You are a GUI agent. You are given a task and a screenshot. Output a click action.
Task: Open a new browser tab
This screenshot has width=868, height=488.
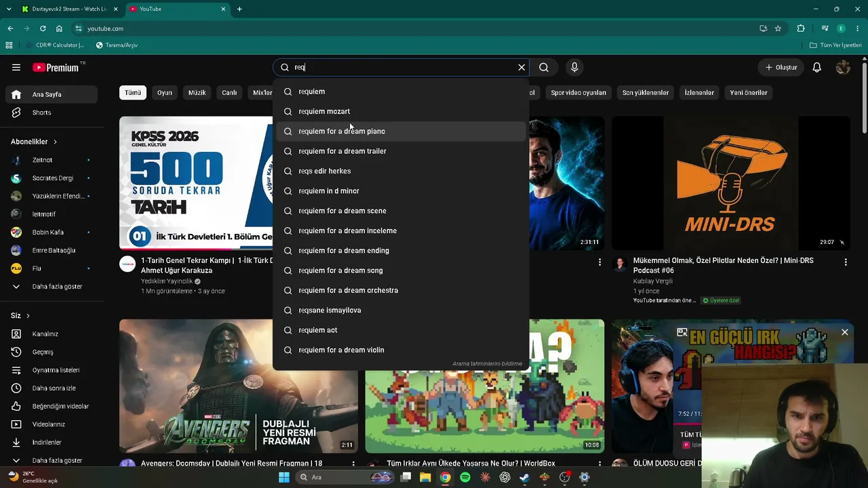[x=239, y=9]
